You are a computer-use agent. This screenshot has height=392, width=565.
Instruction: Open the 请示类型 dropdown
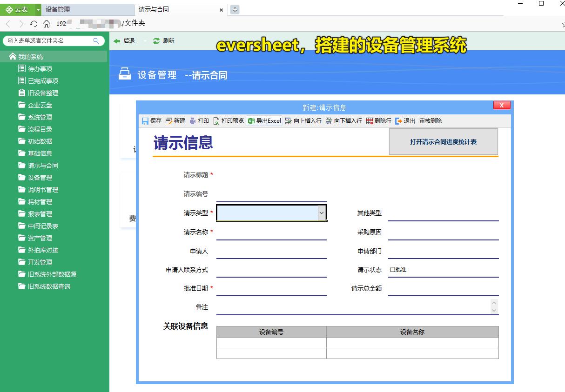pos(323,213)
